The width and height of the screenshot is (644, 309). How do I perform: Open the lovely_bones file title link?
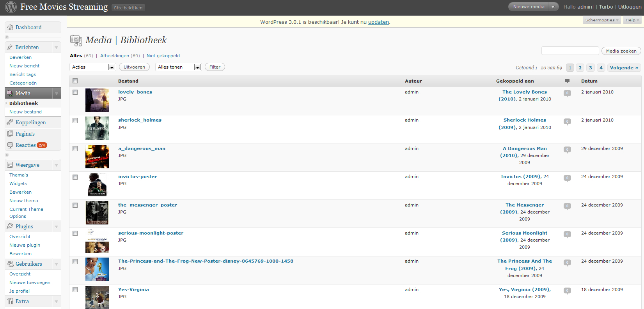tap(135, 92)
